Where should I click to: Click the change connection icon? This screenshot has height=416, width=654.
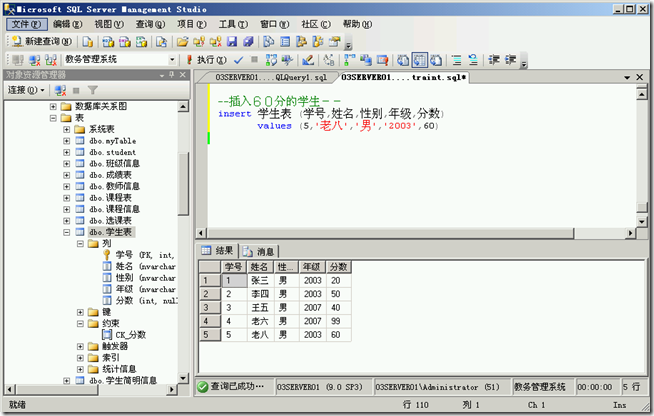51,60
